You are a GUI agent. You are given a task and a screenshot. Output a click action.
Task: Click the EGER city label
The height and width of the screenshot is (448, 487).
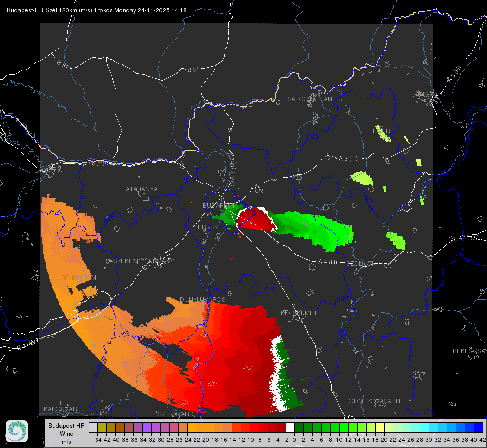381,131
